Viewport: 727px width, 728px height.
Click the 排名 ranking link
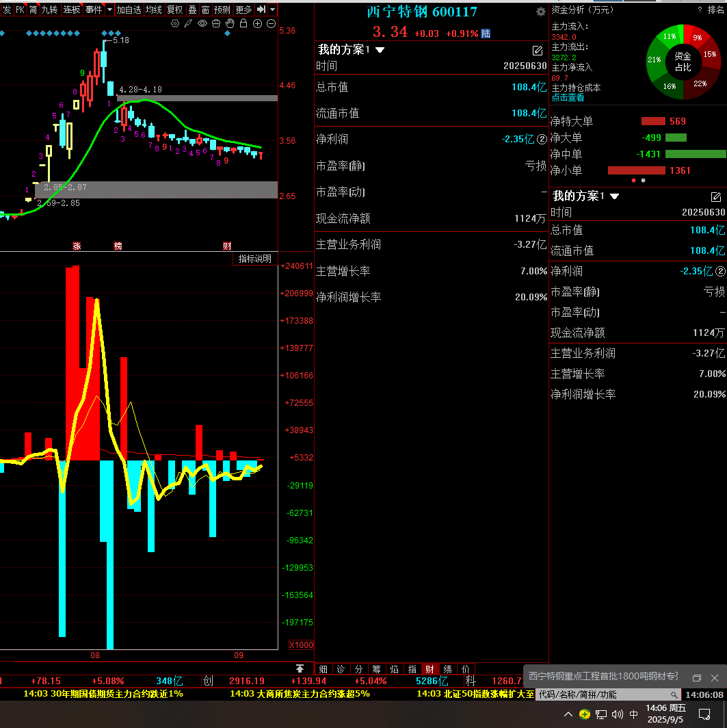[x=715, y=10]
